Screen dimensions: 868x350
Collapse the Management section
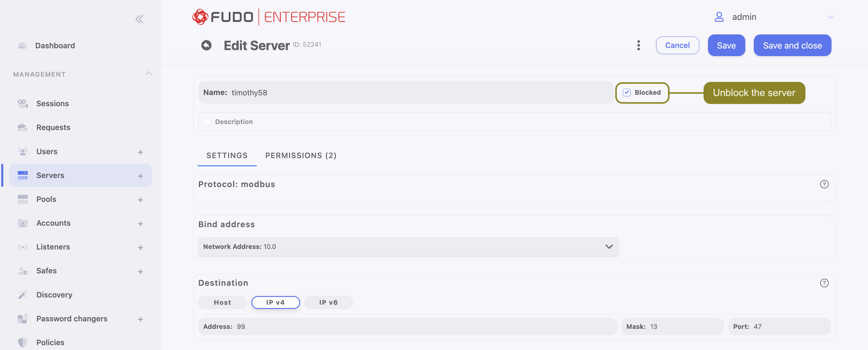[148, 73]
